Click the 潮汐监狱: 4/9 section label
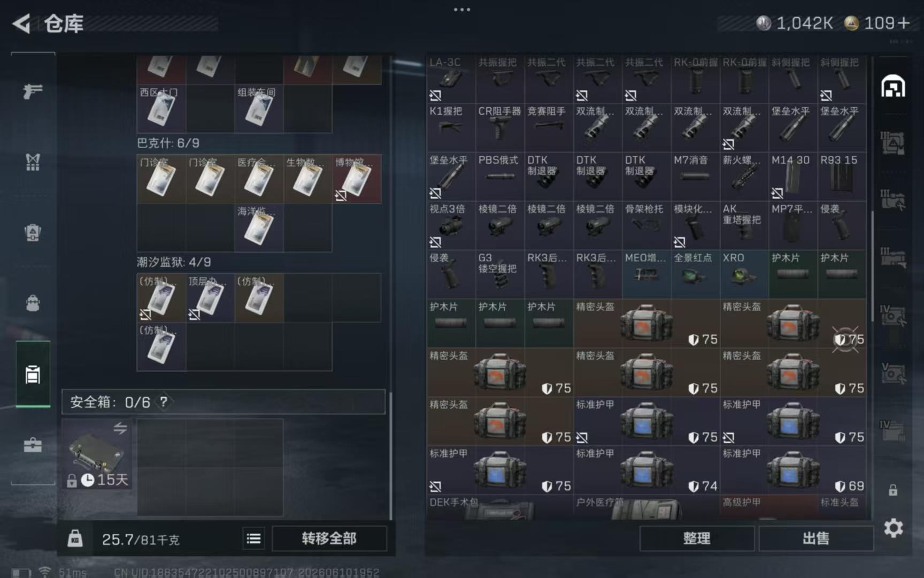The width and height of the screenshot is (924, 578). pos(174,262)
